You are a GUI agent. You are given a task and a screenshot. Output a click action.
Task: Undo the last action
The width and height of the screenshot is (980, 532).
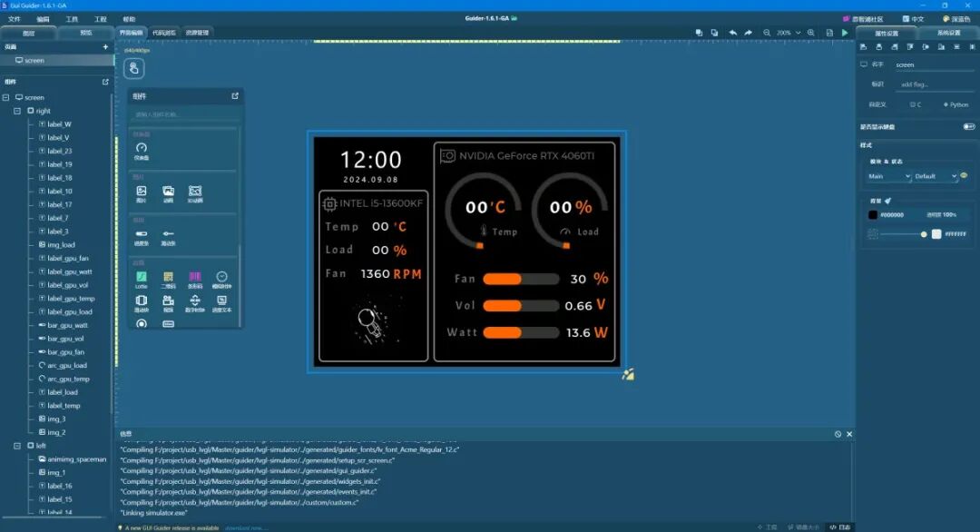[x=732, y=33]
